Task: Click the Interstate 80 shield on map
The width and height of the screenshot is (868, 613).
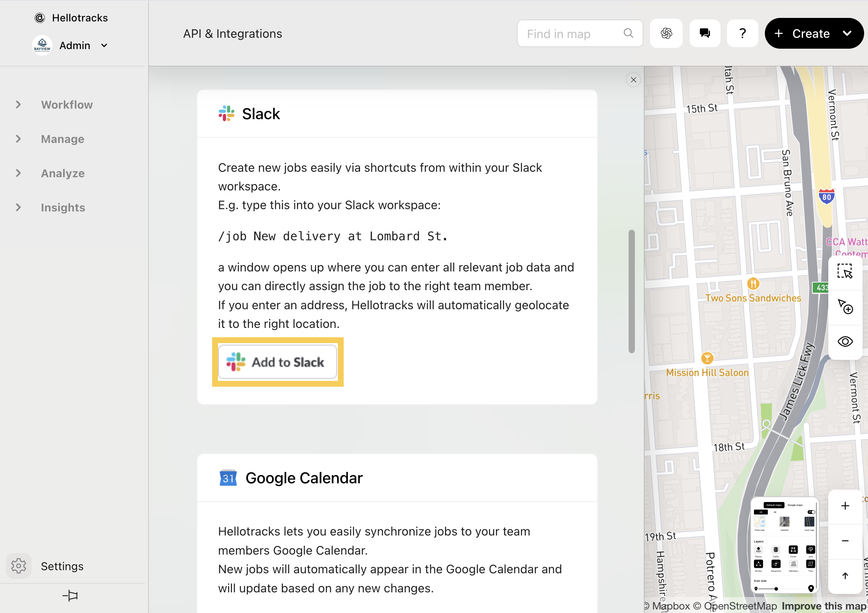Action: [x=826, y=197]
